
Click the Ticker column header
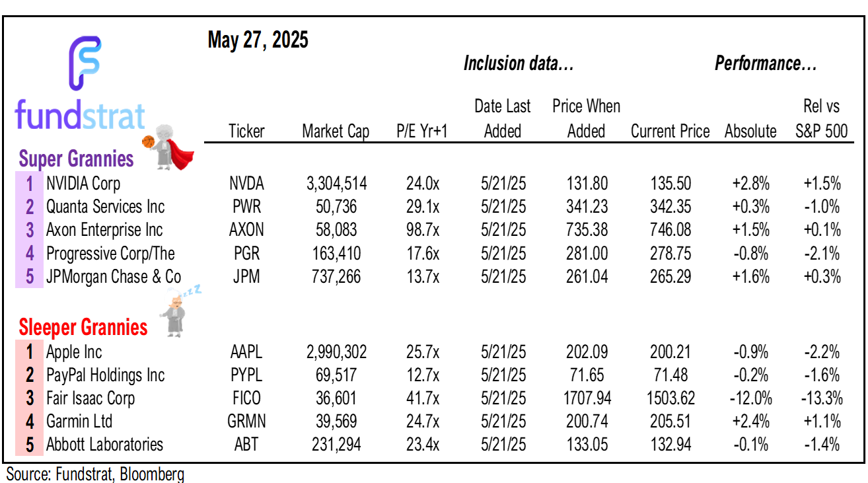click(x=245, y=131)
